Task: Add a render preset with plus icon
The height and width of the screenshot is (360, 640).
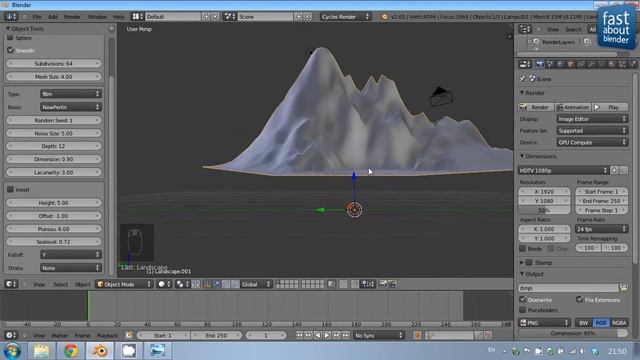Action: click(614, 170)
